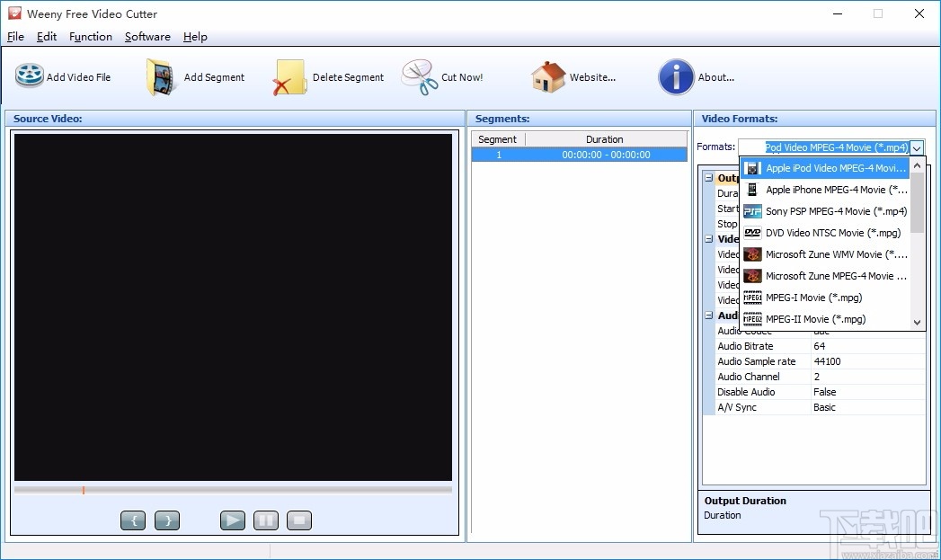Open the Website house icon

point(548,76)
